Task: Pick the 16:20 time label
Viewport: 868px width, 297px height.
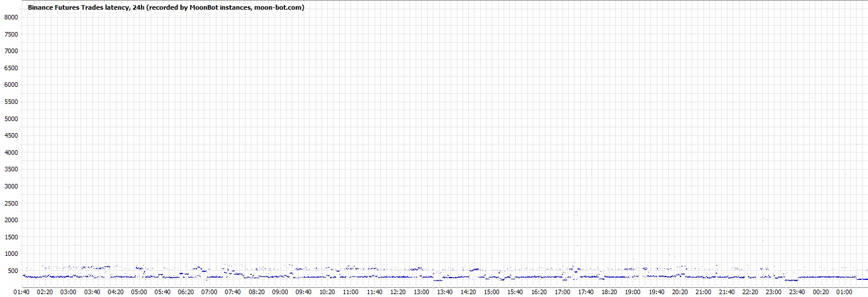Action: [x=539, y=292]
